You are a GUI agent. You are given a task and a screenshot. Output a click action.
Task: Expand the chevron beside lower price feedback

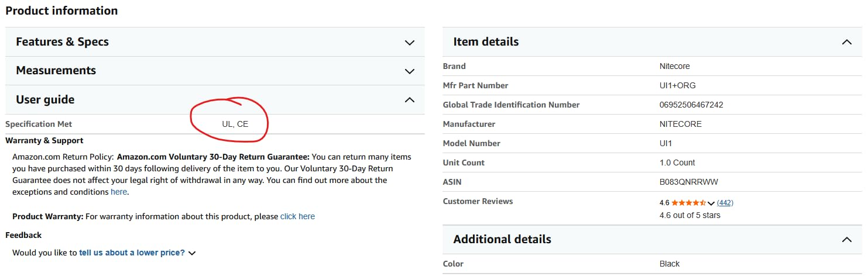click(x=192, y=253)
